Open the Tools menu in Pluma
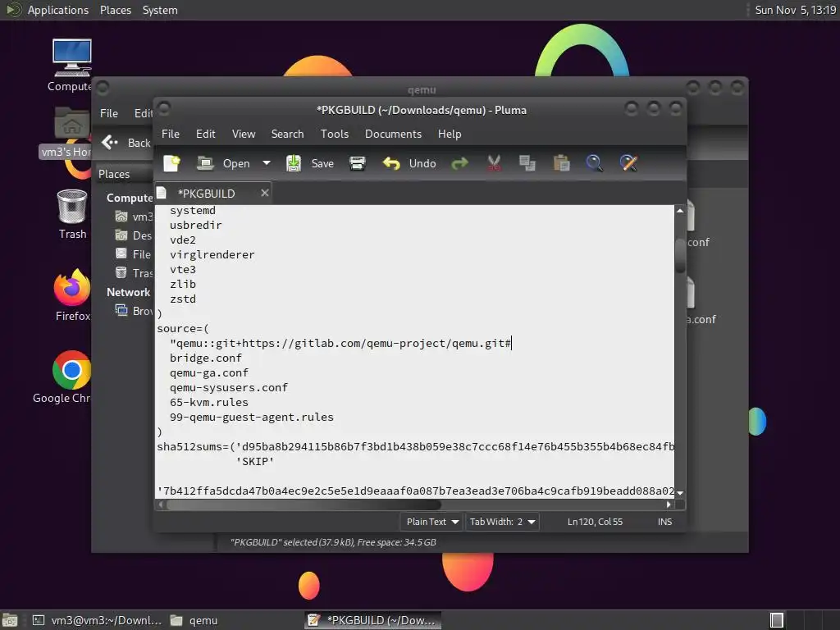Viewport: 840px width, 630px height. click(x=335, y=134)
